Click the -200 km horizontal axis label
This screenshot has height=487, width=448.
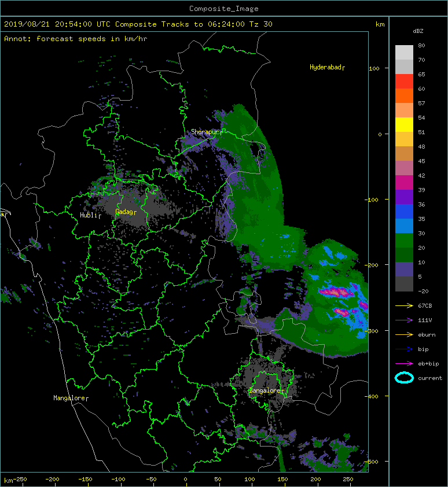[x=52, y=479]
